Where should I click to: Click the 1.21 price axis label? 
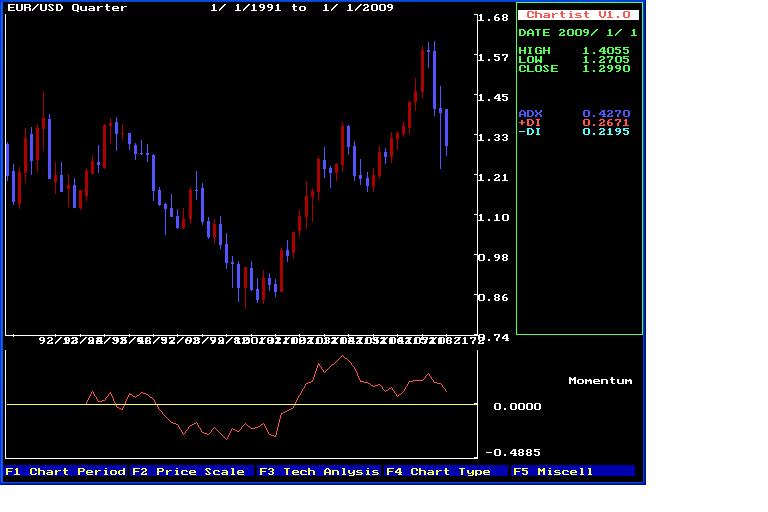(x=493, y=177)
